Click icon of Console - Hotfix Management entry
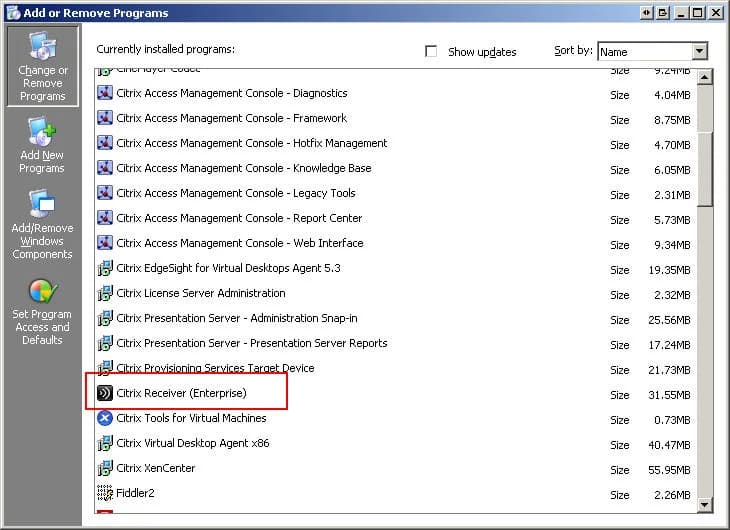730x530 pixels. pos(105,143)
